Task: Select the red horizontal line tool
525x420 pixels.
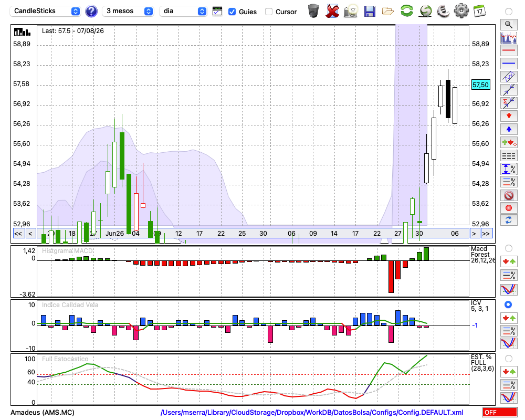Action: click(509, 50)
